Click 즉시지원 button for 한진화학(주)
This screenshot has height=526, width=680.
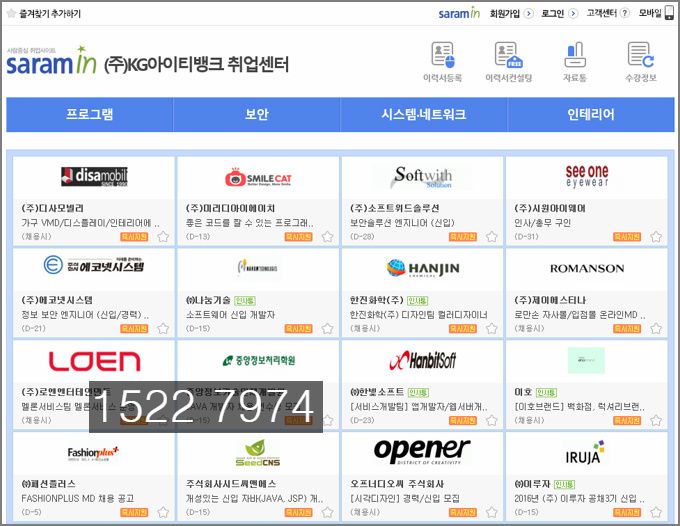click(x=463, y=329)
